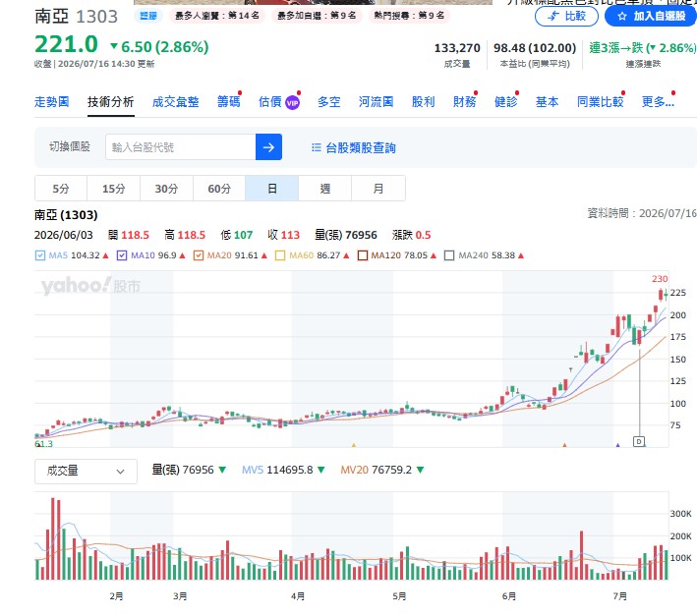Click the 133,270 成交量 figure
The width and height of the screenshot is (697, 616).
click(x=457, y=48)
